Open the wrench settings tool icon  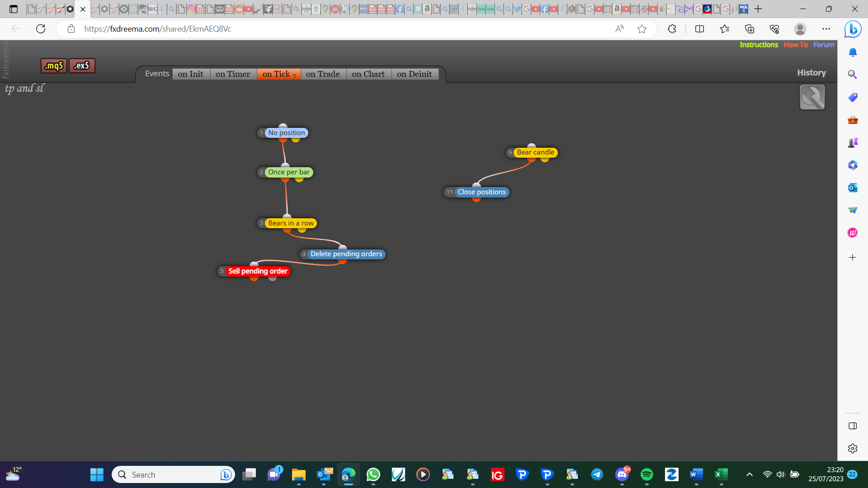(812, 97)
